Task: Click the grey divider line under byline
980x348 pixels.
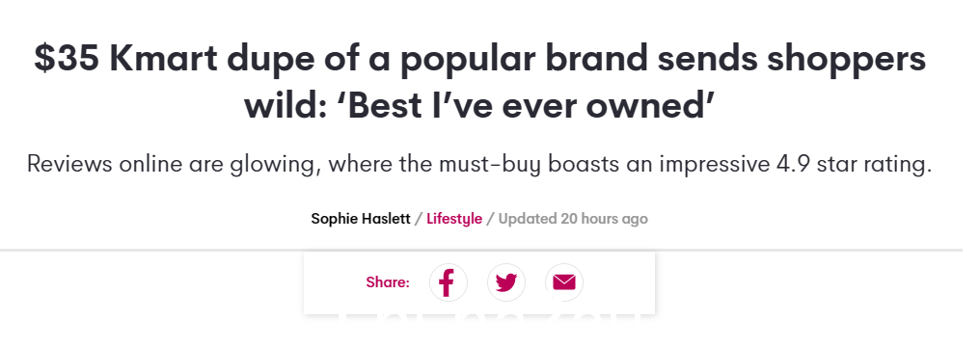Action: click(x=480, y=250)
